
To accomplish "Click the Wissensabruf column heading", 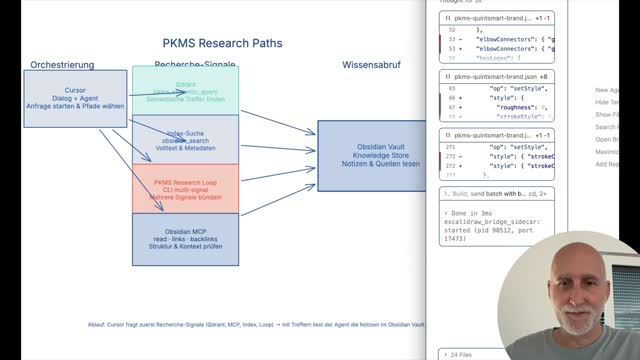I will [371, 65].
